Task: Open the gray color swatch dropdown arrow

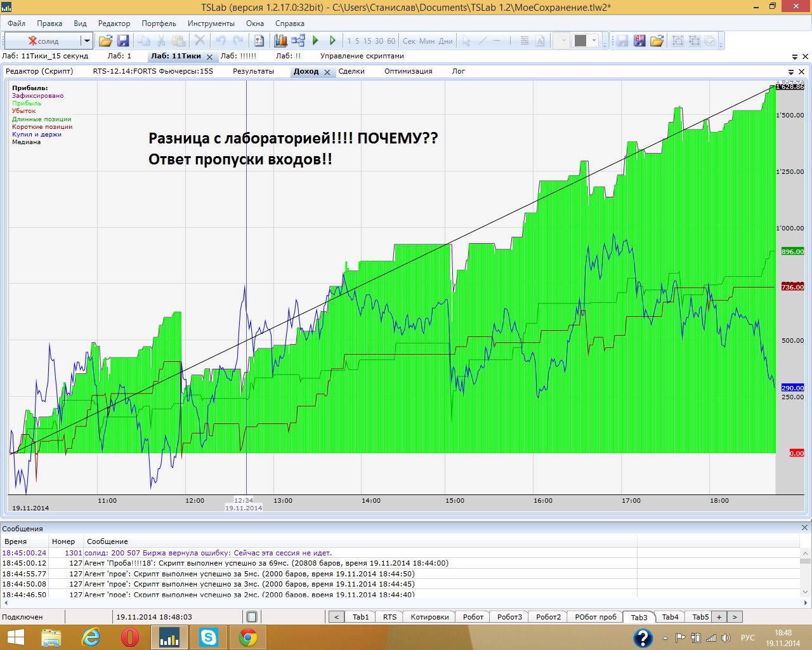Action: tap(594, 41)
